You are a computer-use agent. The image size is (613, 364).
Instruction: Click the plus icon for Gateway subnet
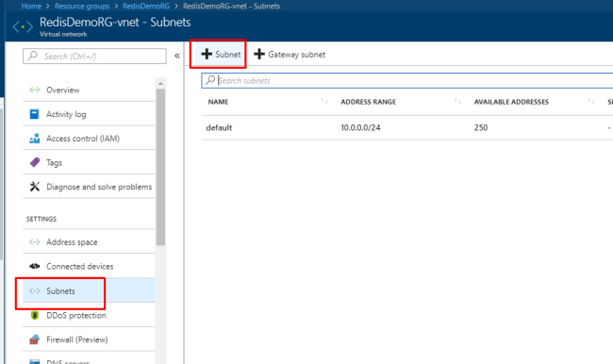pyautogui.click(x=259, y=54)
